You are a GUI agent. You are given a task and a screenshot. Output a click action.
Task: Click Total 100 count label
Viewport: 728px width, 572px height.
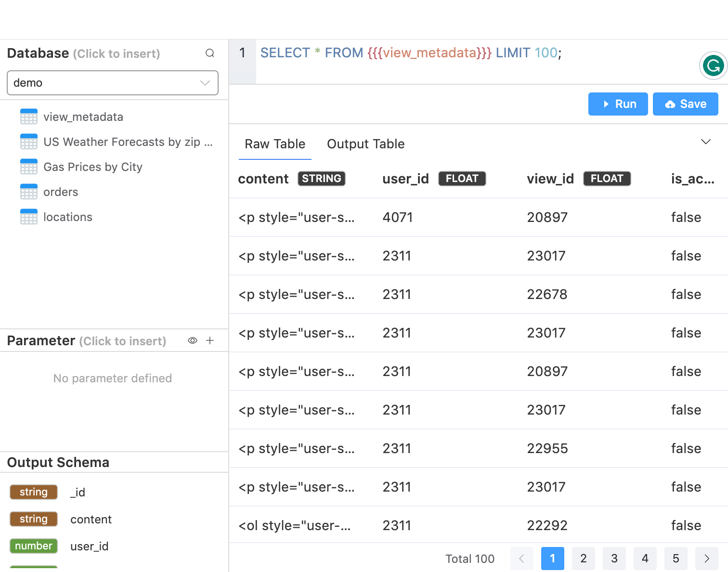click(x=470, y=559)
